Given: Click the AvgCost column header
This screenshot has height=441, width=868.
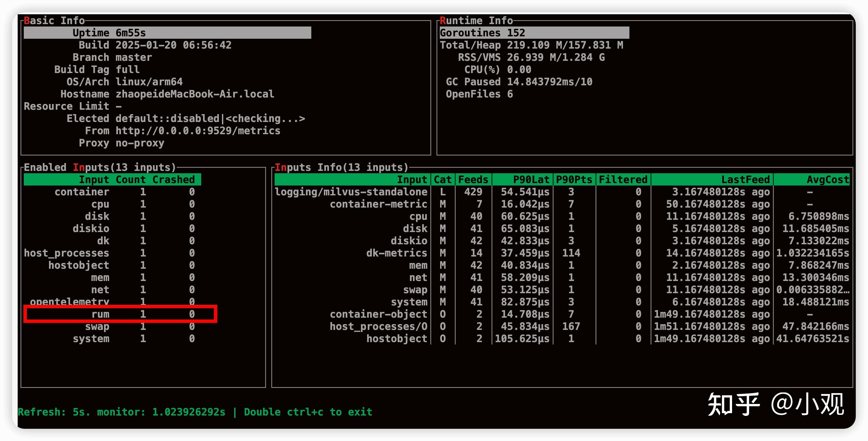Looking at the screenshot, I should (x=828, y=180).
